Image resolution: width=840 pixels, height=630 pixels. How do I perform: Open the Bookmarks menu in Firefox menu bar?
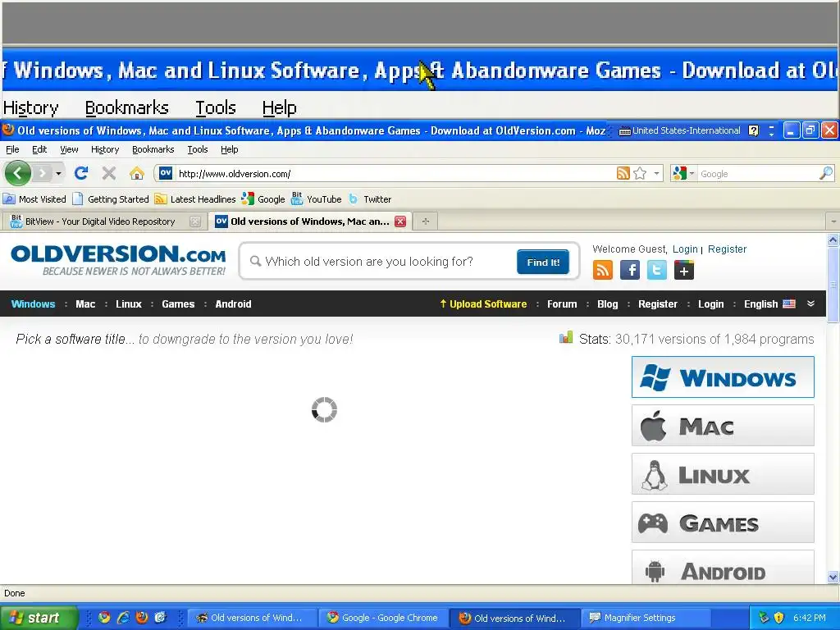[x=153, y=149]
